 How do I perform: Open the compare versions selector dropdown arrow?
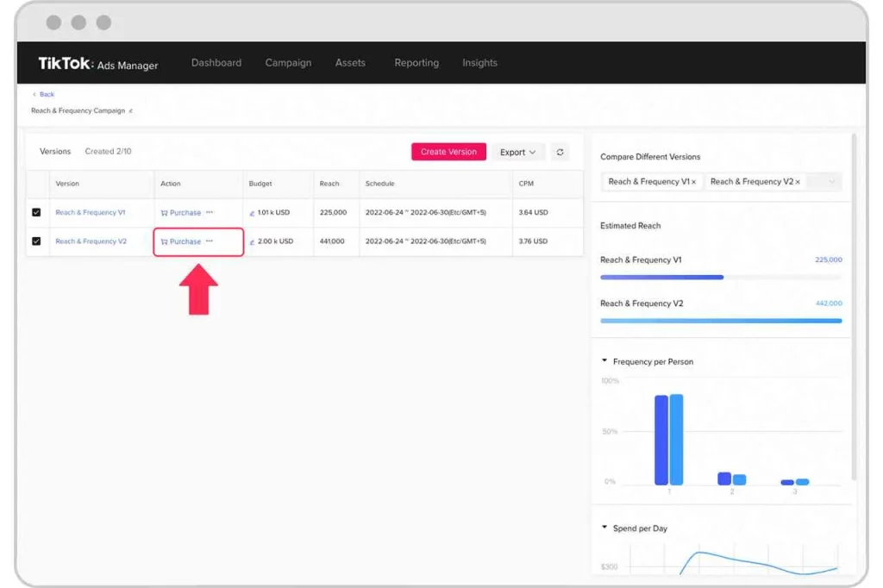coord(831,181)
